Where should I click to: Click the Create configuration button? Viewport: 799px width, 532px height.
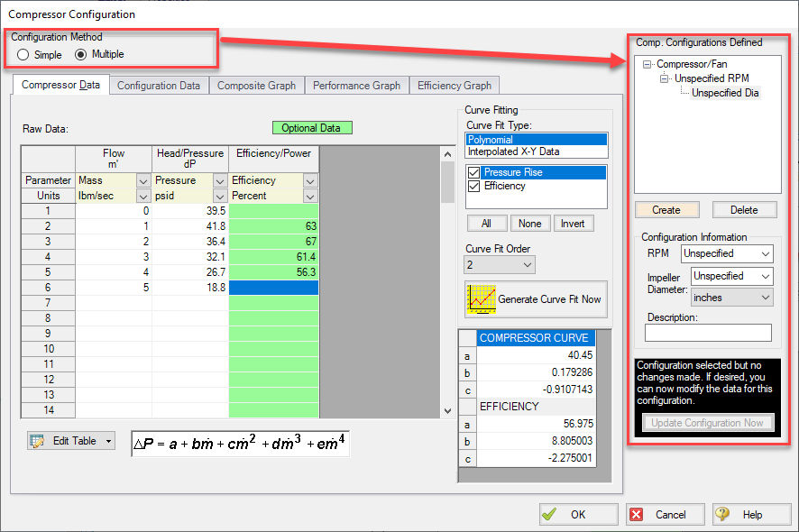coord(666,209)
